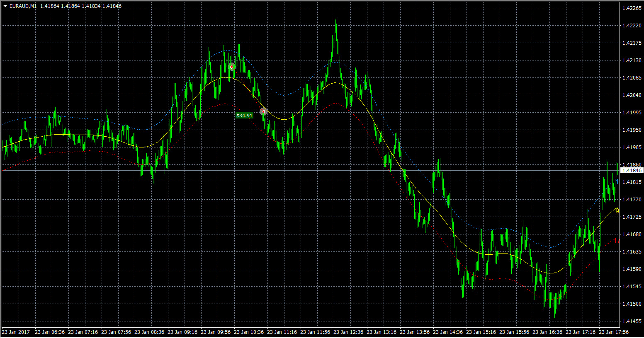
Task: Click price level 1.42085 on the axis
Action: (632, 78)
